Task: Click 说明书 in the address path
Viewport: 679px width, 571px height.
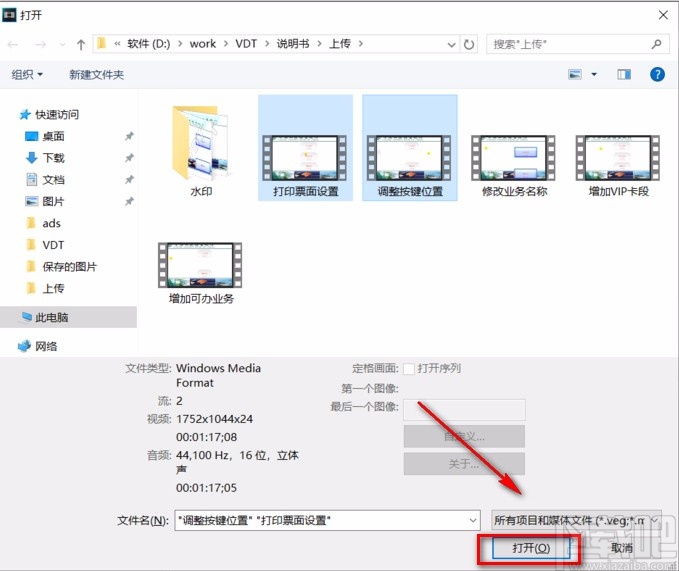Action: 293,44
